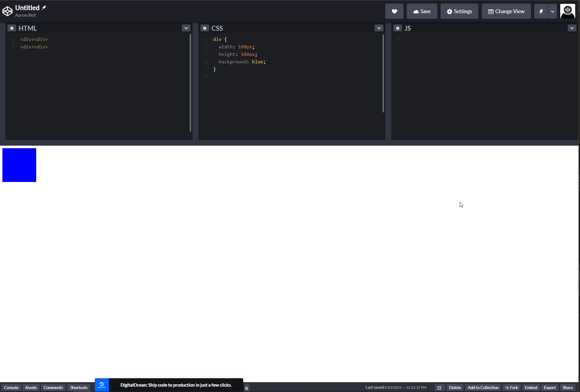Open the Console panel
Screen dimensions: 580x392
point(11,388)
